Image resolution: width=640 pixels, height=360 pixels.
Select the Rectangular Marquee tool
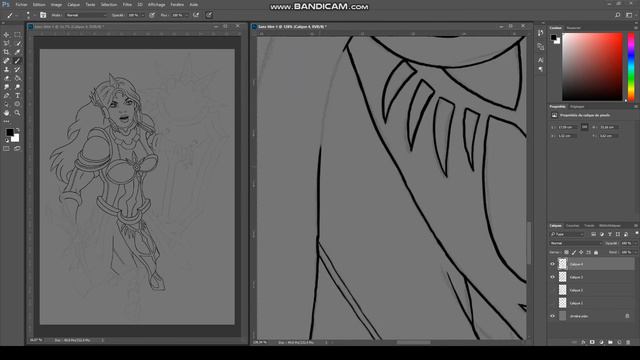(17, 35)
